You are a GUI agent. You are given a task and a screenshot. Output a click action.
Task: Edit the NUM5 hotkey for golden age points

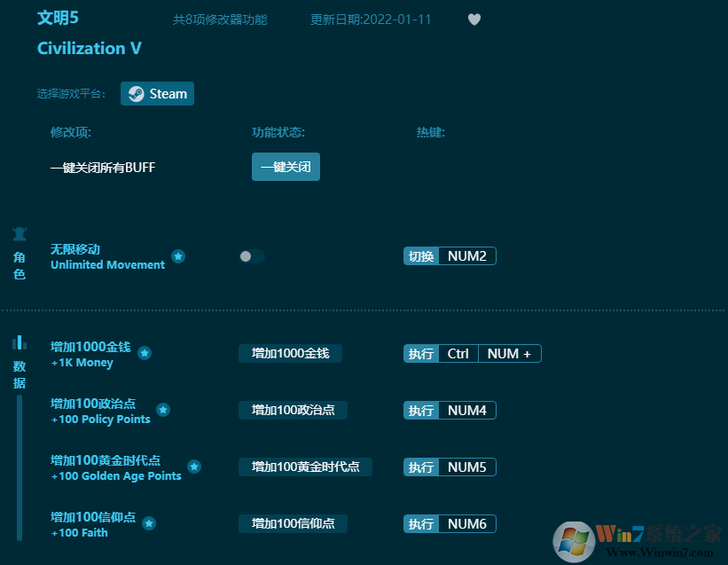[466, 467]
